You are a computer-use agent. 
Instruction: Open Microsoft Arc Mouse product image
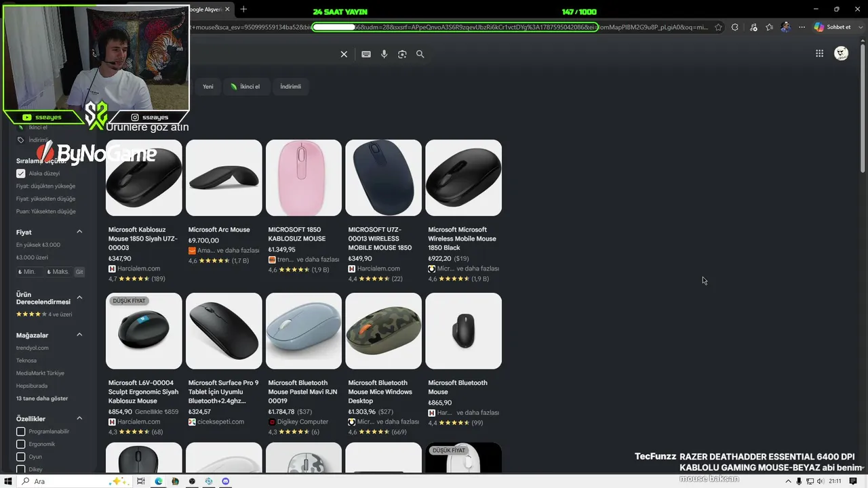click(224, 178)
